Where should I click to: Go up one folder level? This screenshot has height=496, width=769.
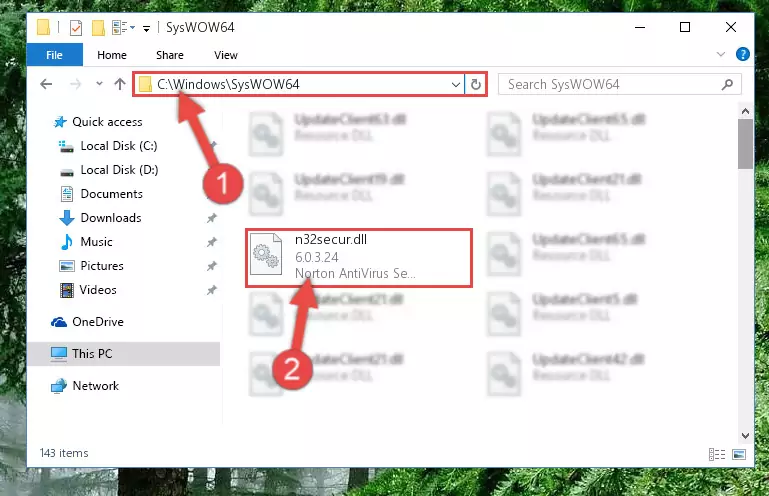pyautogui.click(x=120, y=84)
